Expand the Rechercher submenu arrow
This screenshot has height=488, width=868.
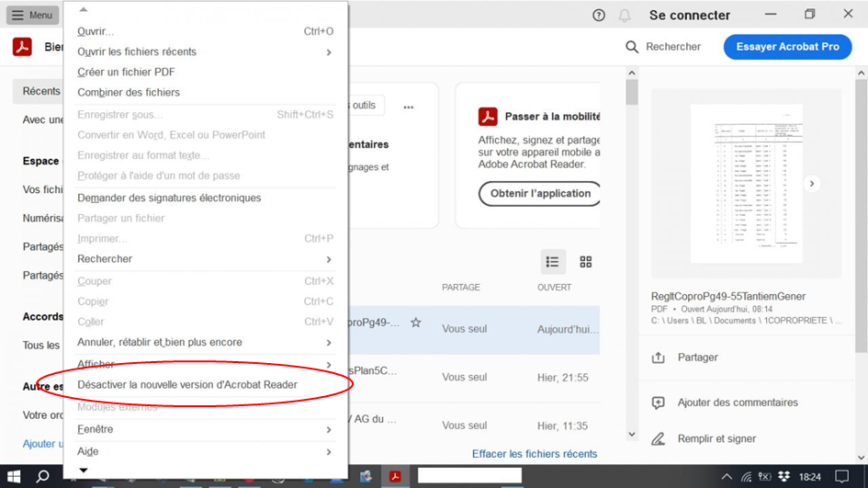(329, 259)
